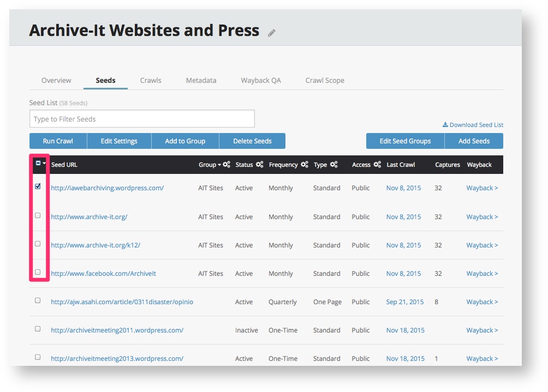
Task: Check the www.archive-it.org/k12/ seed checkbox
Action: coord(38,244)
